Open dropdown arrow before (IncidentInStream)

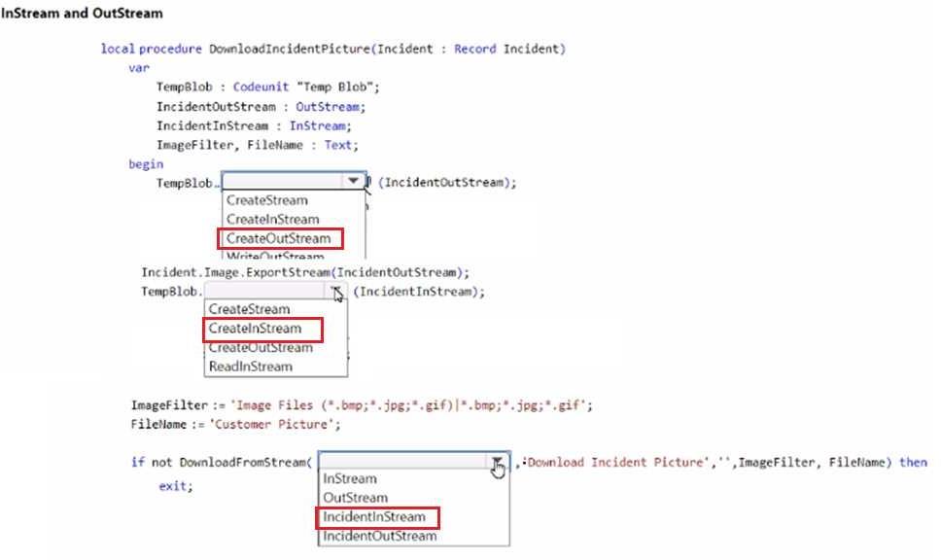coord(336,291)
